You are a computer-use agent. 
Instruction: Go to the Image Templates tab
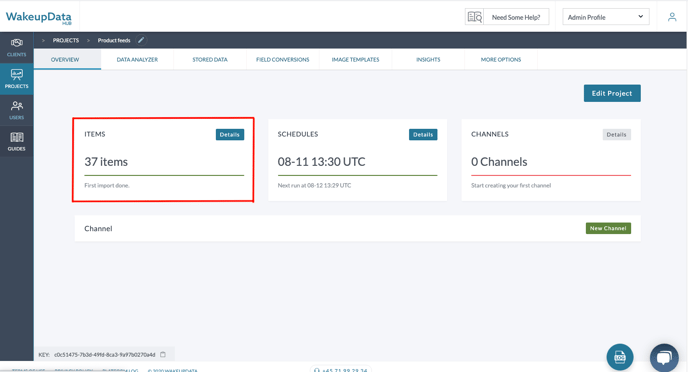point(355,60)
